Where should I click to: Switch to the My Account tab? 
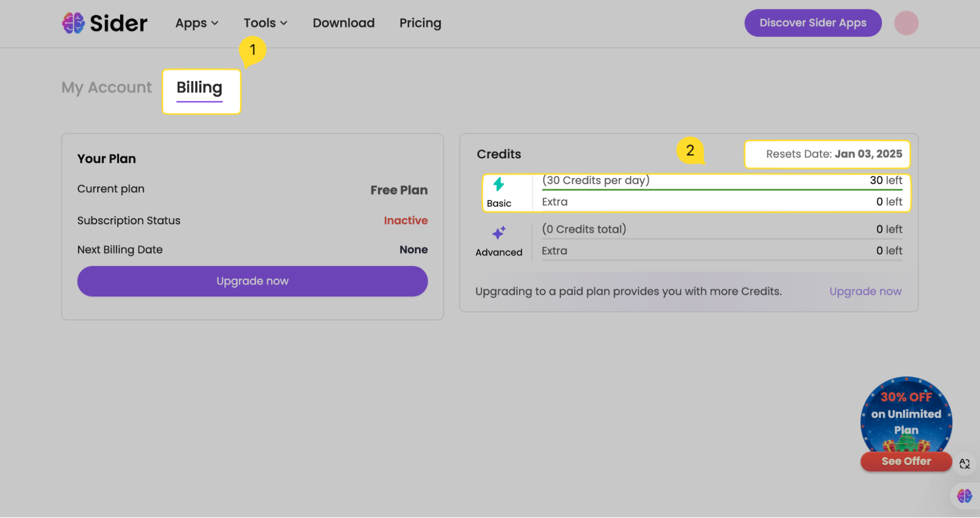point(106,87)
